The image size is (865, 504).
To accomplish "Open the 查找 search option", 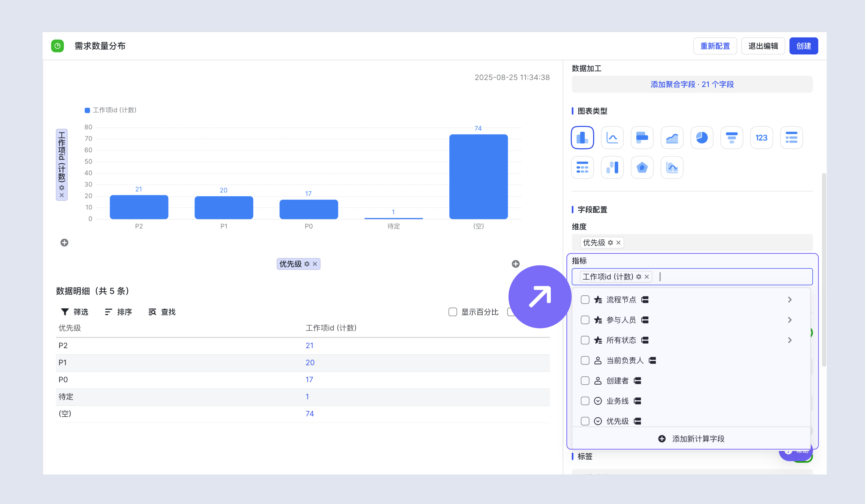I will pos(162,312).
